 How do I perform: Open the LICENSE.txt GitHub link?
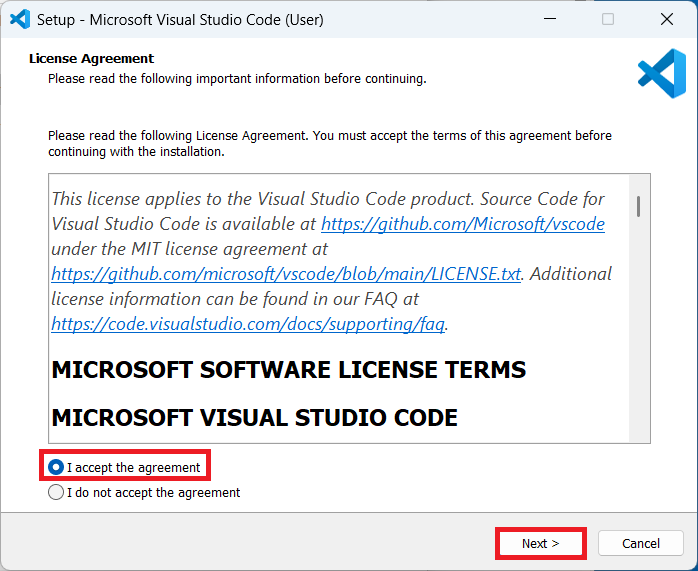click(286, 273)
